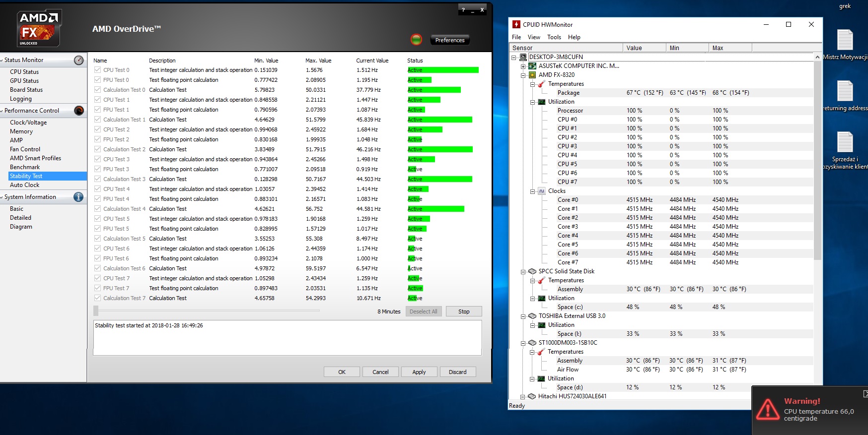The width and height of the screenshot is (868, 435).
Task: Collapse the Status Monitor section
Action: (2, 61)
